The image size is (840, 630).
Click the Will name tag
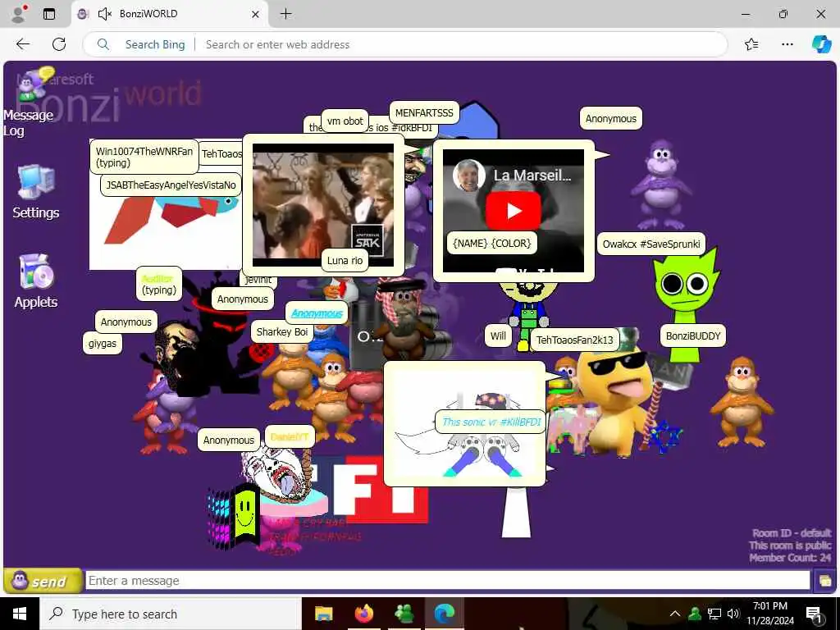(x=498, y=336)
